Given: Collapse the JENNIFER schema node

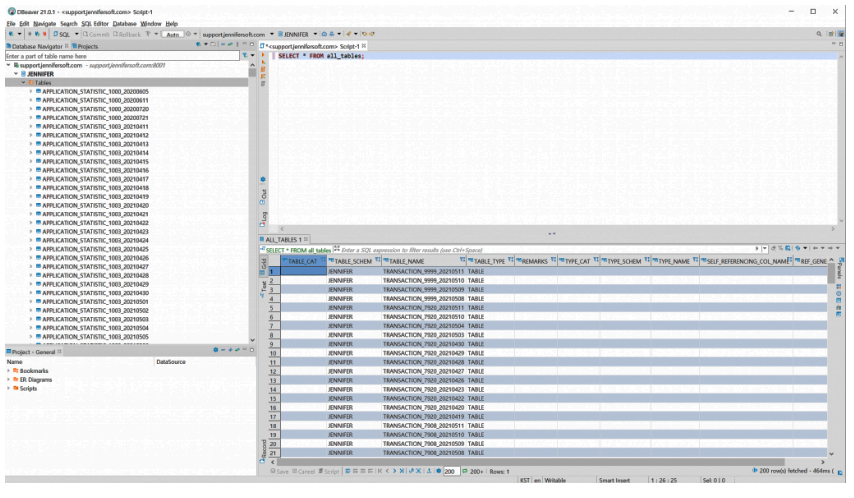Looking at the screenshot, I should tap(16, 74).
